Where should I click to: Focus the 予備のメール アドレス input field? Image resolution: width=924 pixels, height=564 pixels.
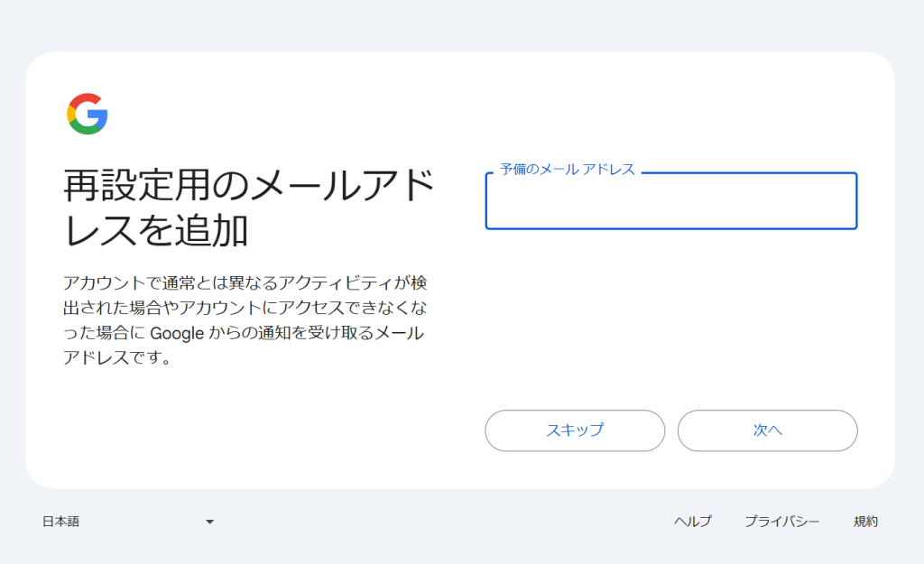[x=670, y=202]
